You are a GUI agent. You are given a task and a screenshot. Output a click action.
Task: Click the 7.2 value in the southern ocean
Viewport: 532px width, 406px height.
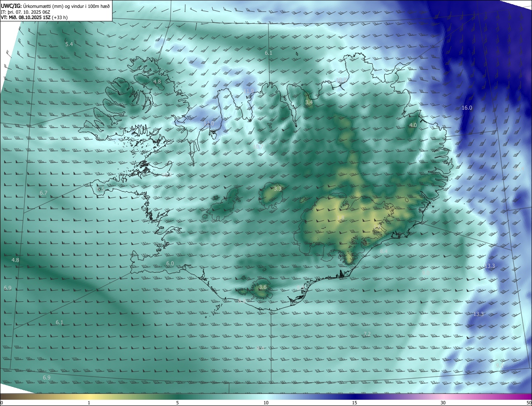coord(367,334)
